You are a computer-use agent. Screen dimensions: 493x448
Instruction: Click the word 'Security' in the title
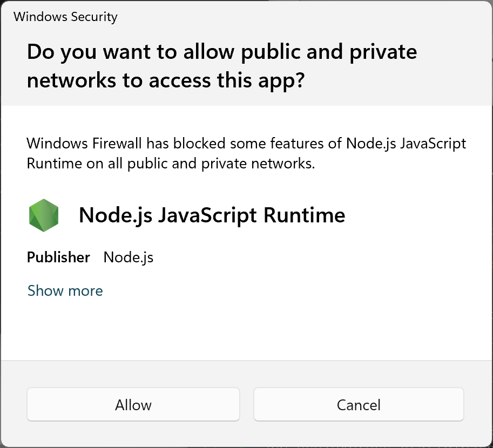94,17
